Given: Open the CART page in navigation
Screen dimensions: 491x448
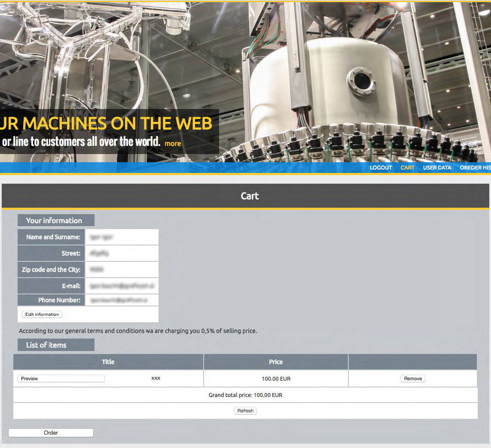Looking at the screenshot, I should coord(407,168).
